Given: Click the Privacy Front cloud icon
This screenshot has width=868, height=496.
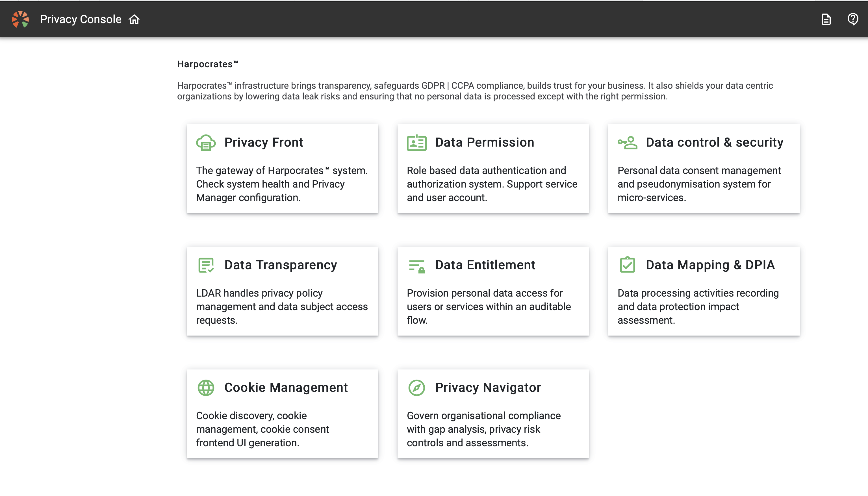Looking at the screenshot, I should pyautogui.click(x=206, y=142).
